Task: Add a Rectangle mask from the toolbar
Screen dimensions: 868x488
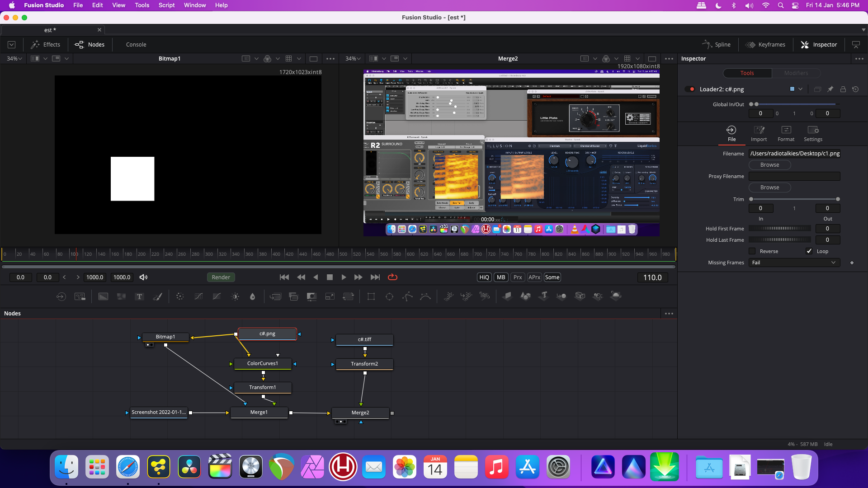Action: [371, 296]
